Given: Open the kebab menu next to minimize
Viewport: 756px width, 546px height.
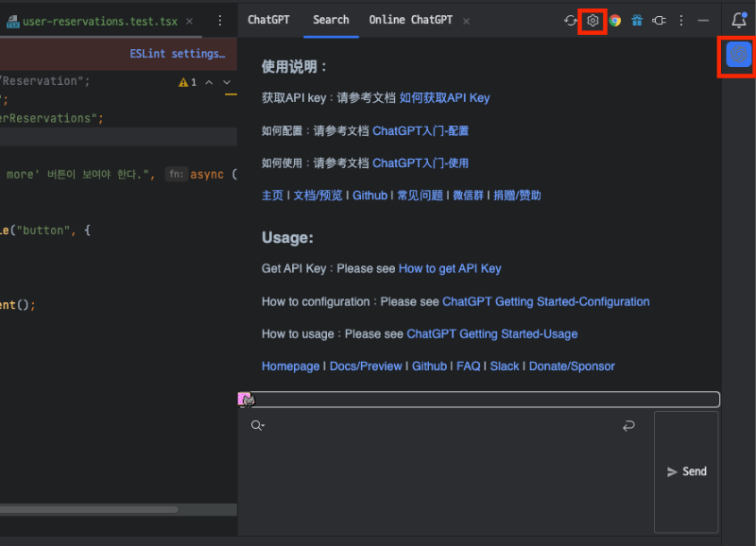Looking at the screenshot, I should pos(680,20).
